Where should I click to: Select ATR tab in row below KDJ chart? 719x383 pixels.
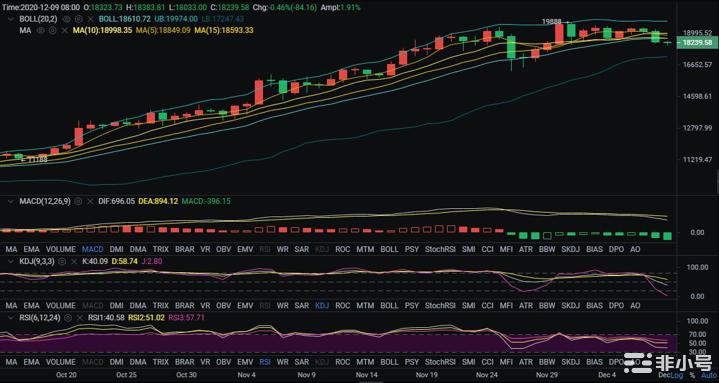point(526,305)
